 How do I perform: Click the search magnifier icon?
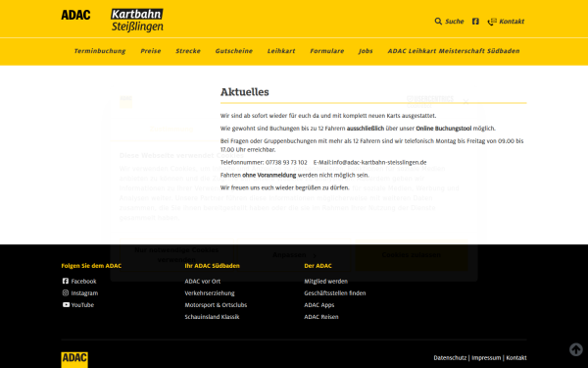point(438,22)
